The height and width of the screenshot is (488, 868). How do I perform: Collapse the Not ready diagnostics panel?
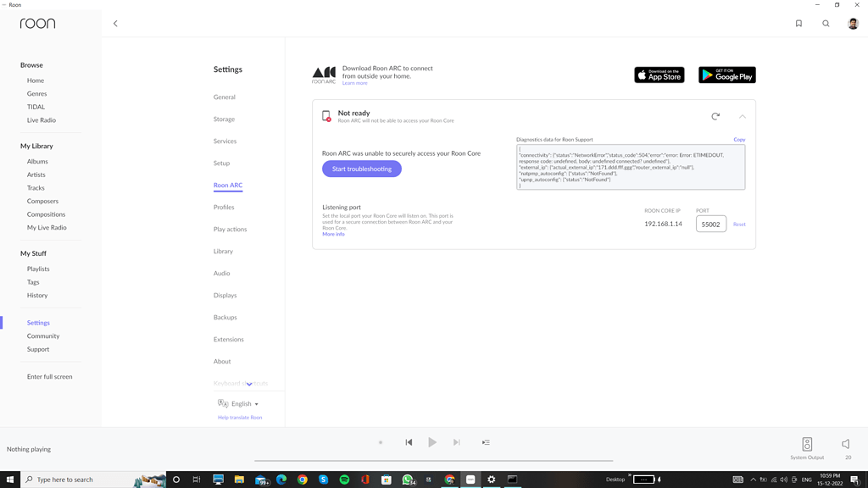742,116
